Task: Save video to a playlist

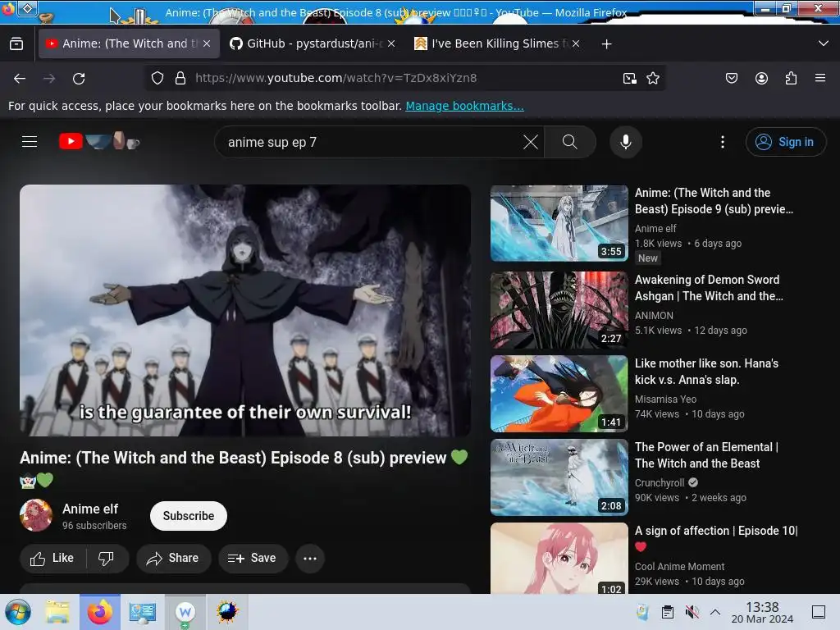Action: coord(253,558)
